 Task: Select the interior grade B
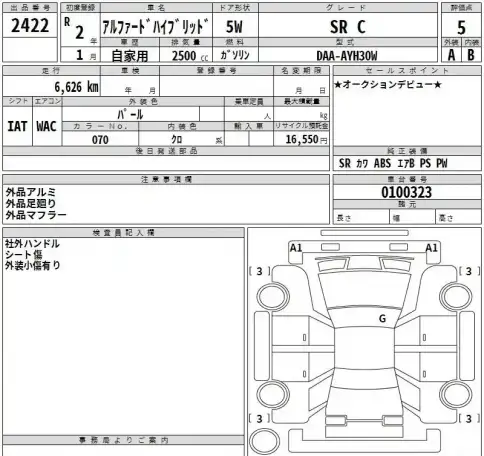(471, 55)
